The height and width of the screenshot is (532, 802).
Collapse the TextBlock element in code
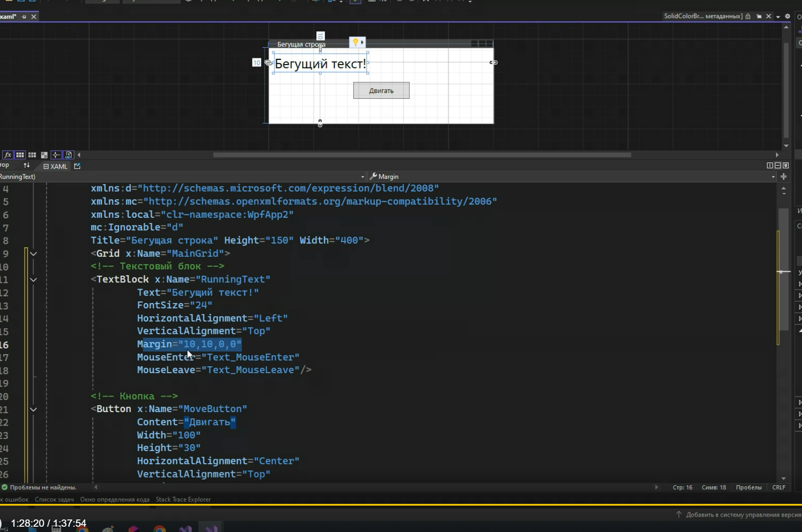coord(33,279)
